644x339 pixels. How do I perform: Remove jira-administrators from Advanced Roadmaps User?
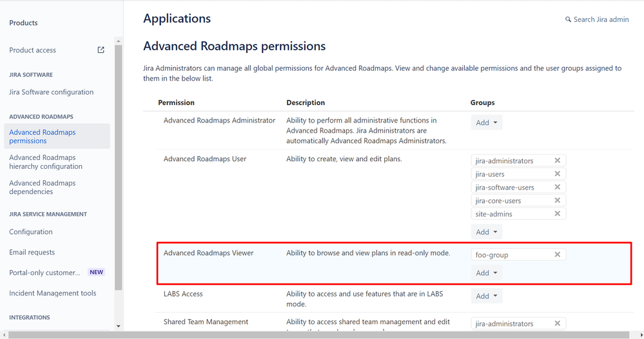tap(558, 160)
